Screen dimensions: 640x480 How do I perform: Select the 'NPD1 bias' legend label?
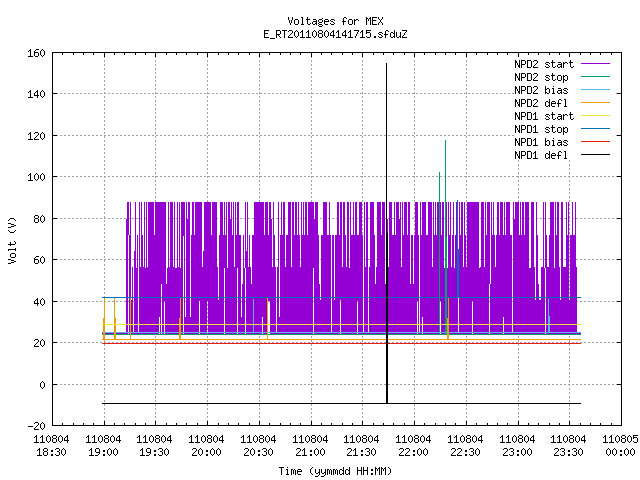541,142
